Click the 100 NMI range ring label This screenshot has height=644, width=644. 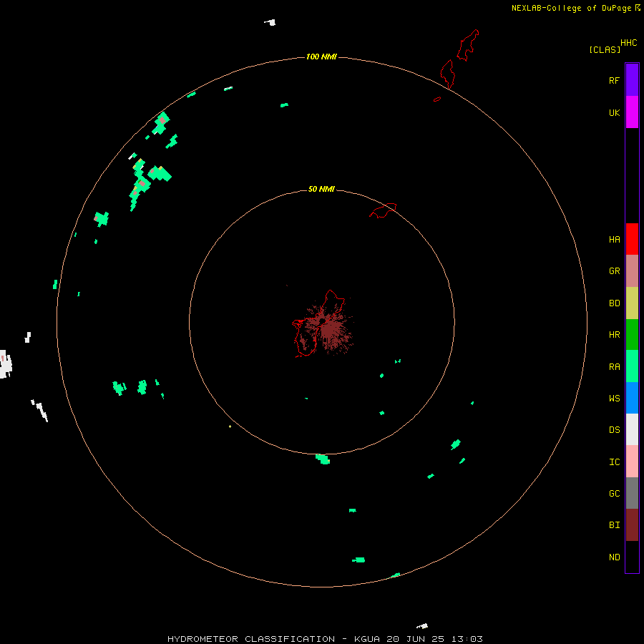(321, 57)
